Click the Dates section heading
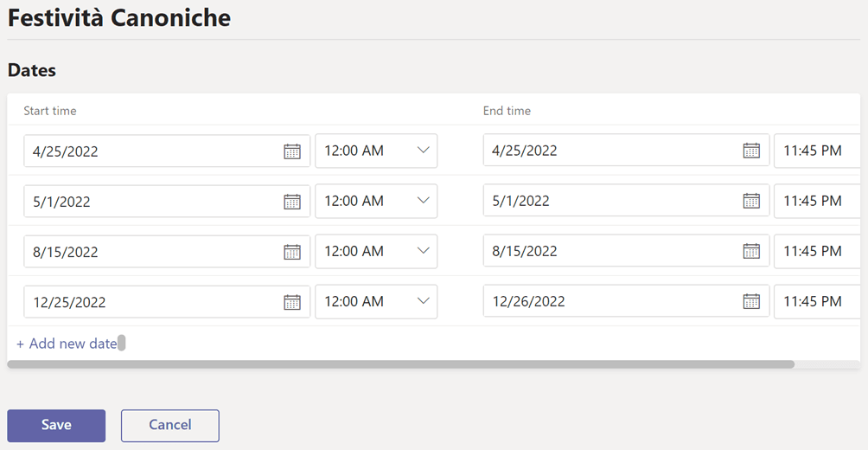Screen dimensions: 868x450 coord(31,70)
